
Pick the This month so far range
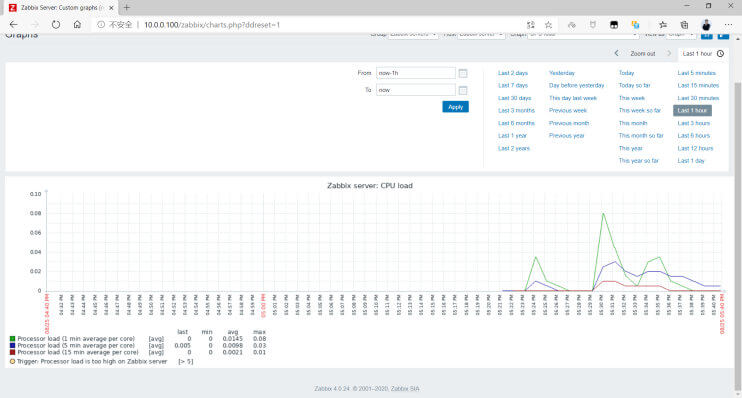641,136
